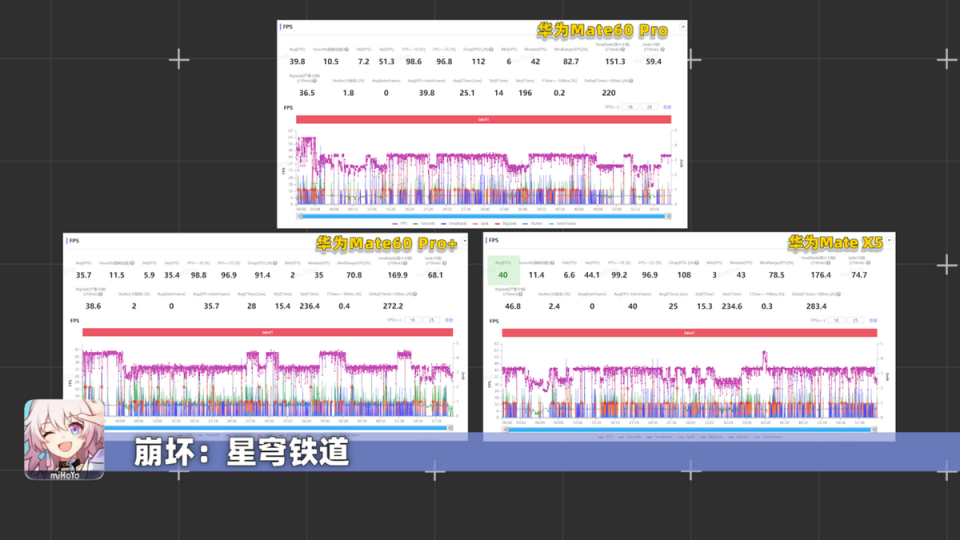Viewport: 960px width, 540px height.
Task: Click red label1 bar in Mate60 Pro chart
Action: (484, 119)
